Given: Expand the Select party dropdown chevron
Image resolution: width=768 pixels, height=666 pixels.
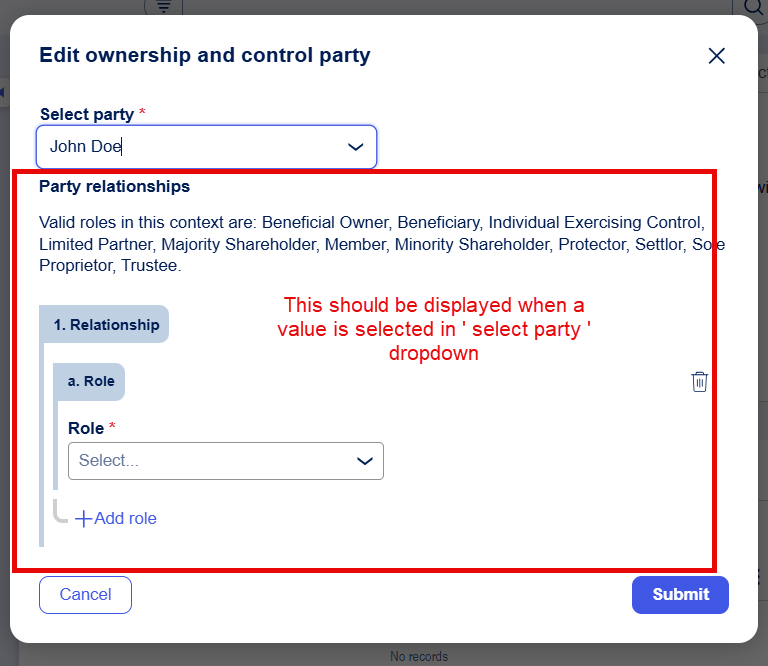Looking at the screenshot, I should click(x=355, y=147).
